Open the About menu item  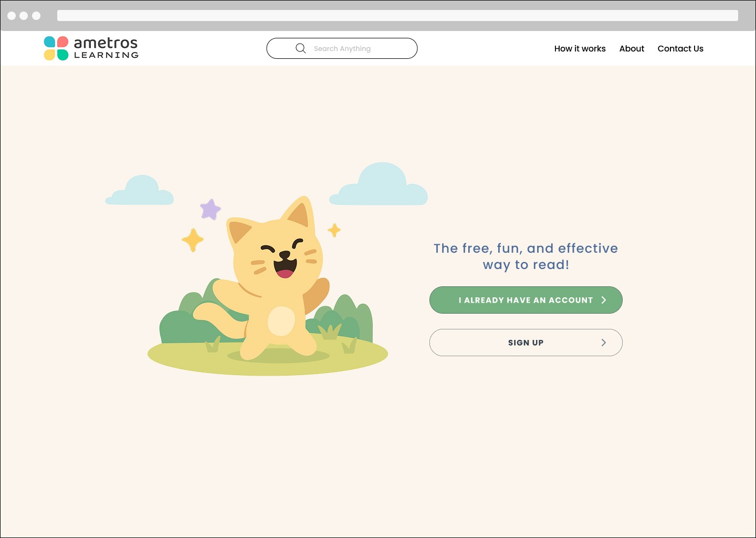tap(632, 48)
